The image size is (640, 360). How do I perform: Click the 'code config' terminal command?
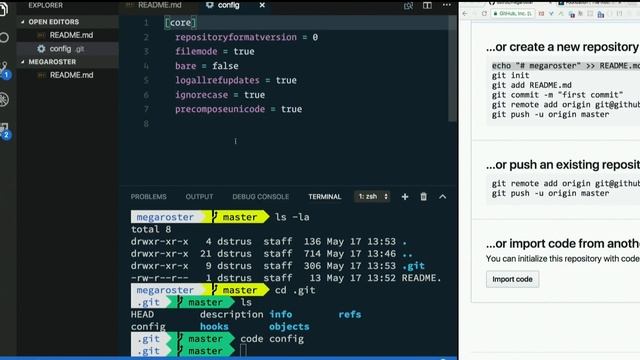(272, 339)
